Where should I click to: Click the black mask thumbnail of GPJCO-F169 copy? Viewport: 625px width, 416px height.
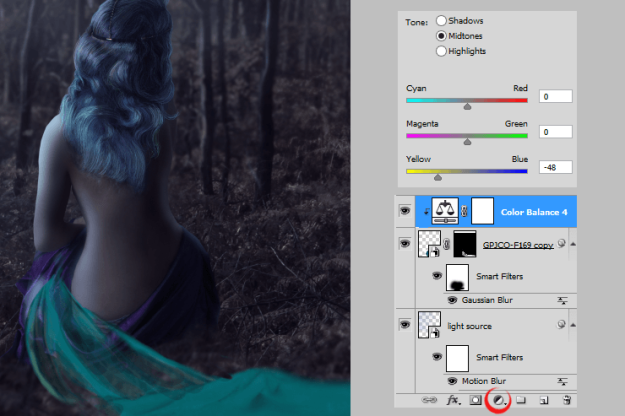465,244
